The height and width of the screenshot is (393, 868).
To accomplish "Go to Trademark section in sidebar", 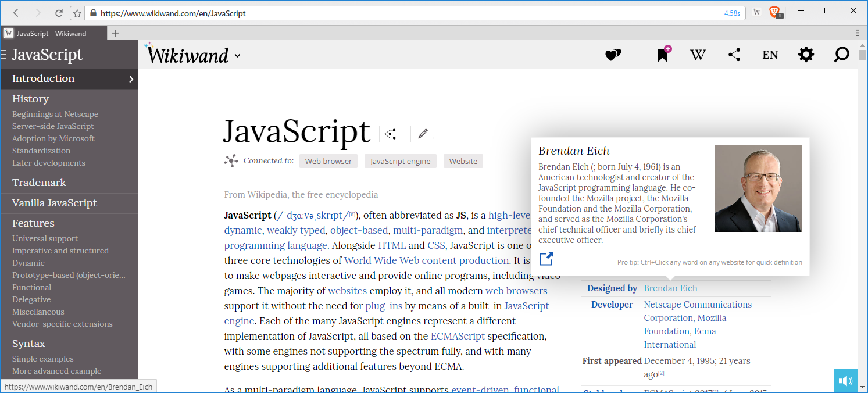I will pos(39,183).
